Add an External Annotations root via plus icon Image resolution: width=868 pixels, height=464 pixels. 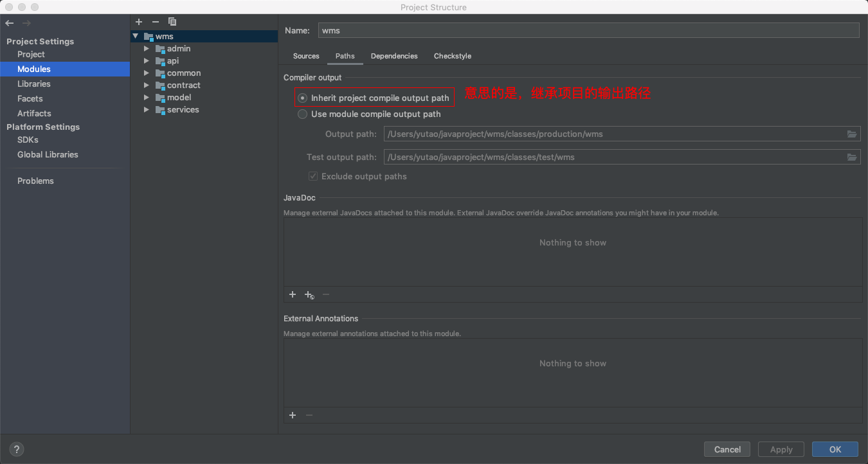[x=293, y=415]
